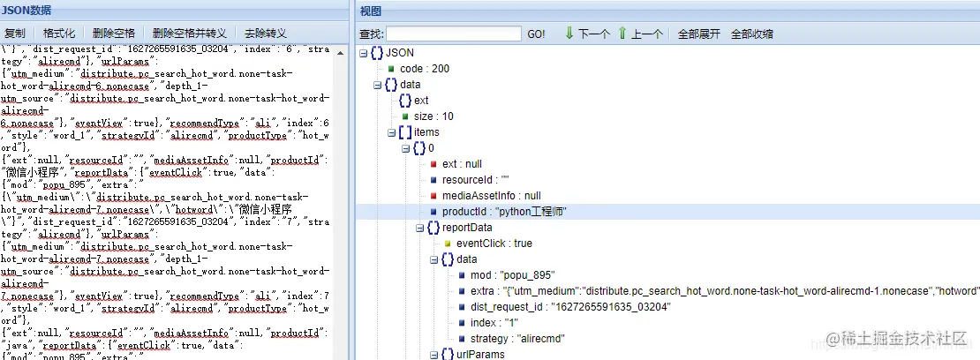Click 删除空格并转义 in the toolbar
980x360 pixels.
tap(189, 34)
